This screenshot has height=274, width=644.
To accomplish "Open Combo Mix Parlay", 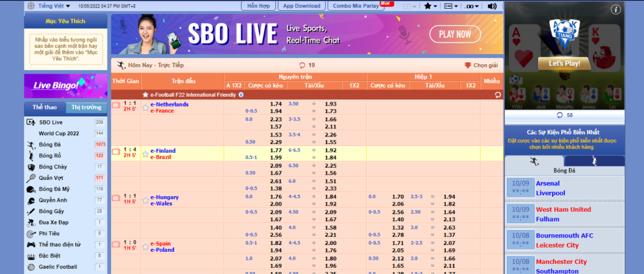I will click(356, 6).
